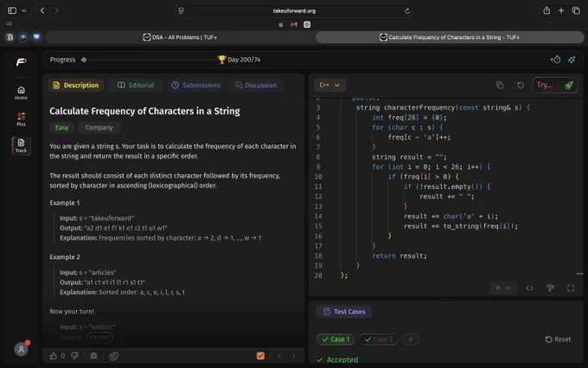Click the Safari forward button
588x368 pixels.
pyautogui.click(x=56, y=10)
